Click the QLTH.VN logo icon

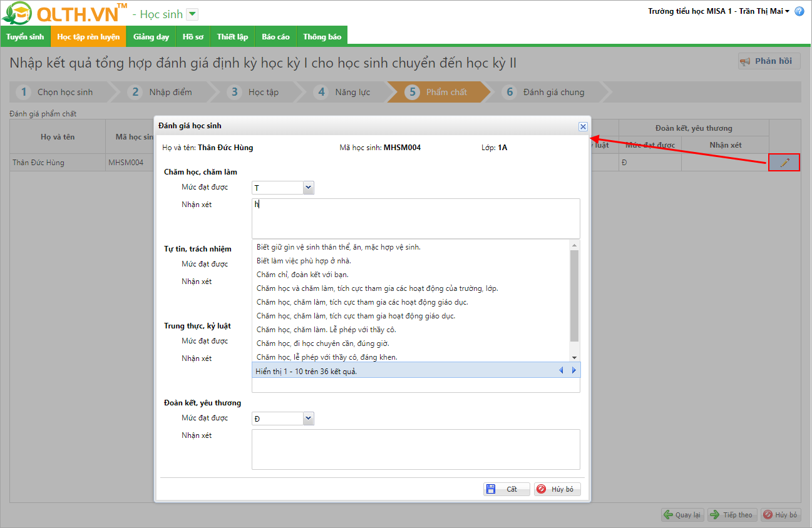click(x=16, y=14)
